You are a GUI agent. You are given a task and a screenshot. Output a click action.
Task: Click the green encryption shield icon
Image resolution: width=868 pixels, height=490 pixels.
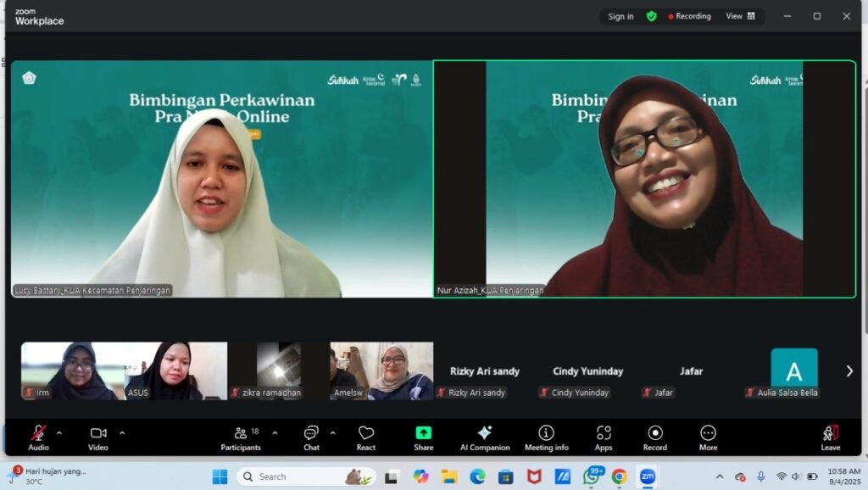pyautogui.click(x=651, y=16)
